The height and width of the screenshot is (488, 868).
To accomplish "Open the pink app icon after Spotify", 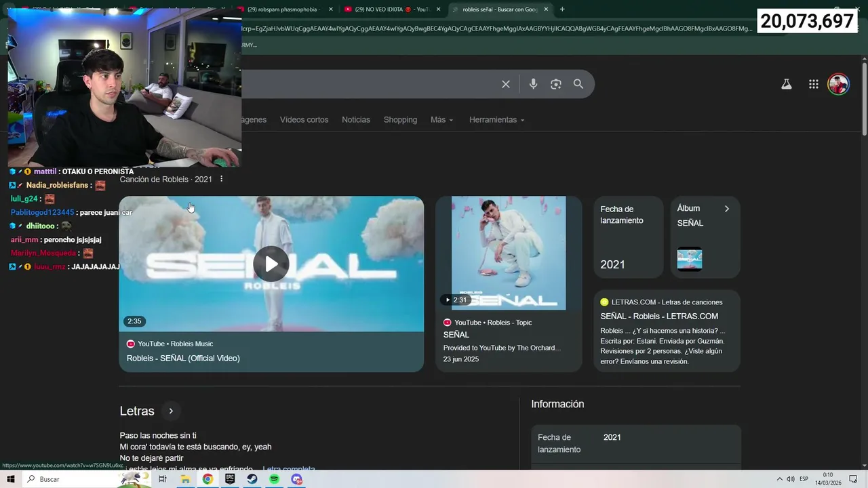I will click(296, 479).
